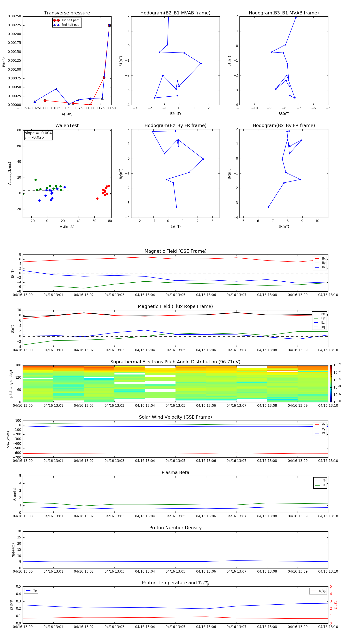
Task: Click the 'Magnetic Field (GSE Frame)' title
Action: (175, 251)
